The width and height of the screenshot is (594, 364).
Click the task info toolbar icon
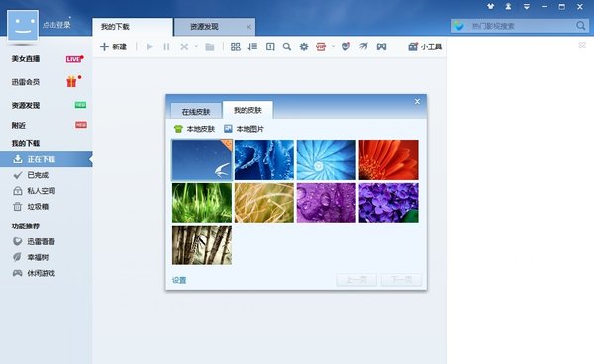270,46
